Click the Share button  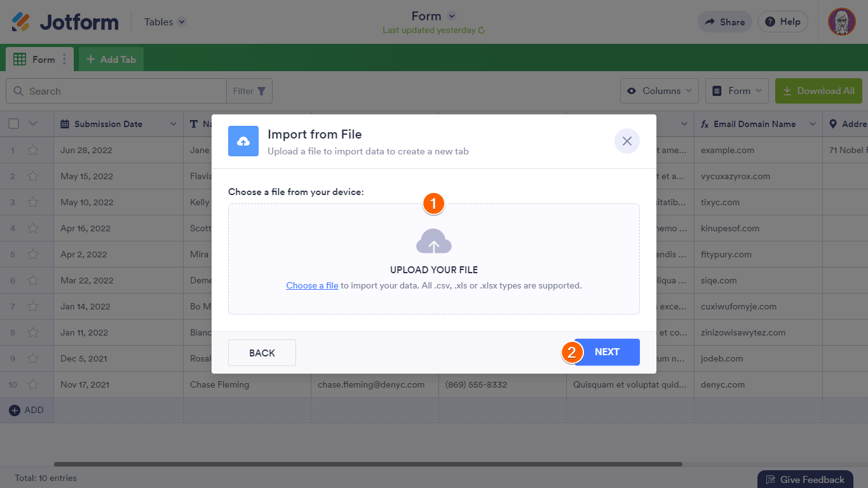[x=724, y=22]
